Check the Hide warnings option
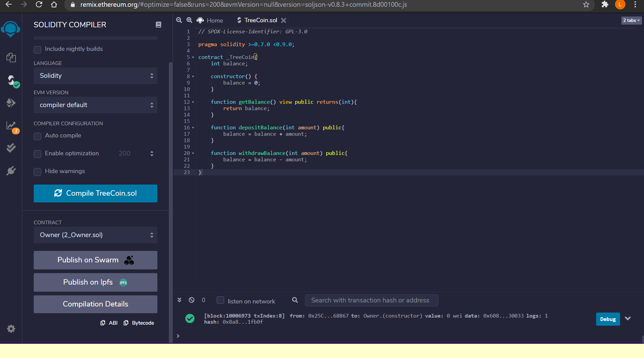Screen dimensions: 644x358 click(x=37, y=172)
